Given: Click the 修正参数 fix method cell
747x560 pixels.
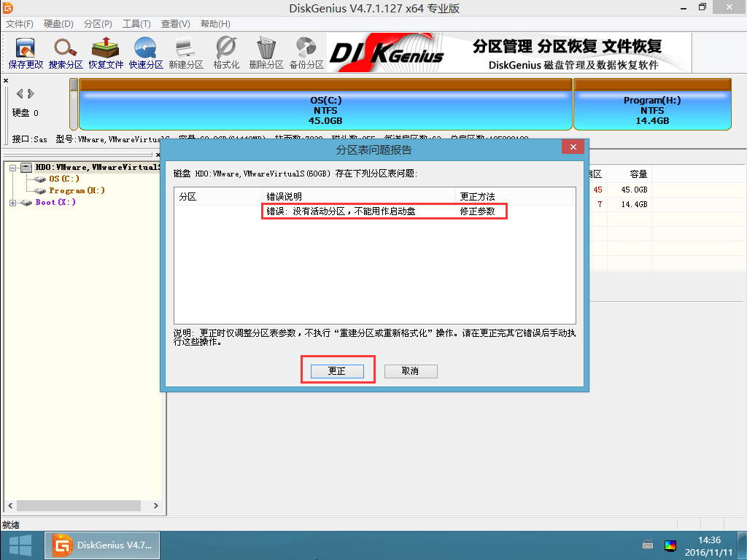Looking at the screenshot, I should pos(477,211).
